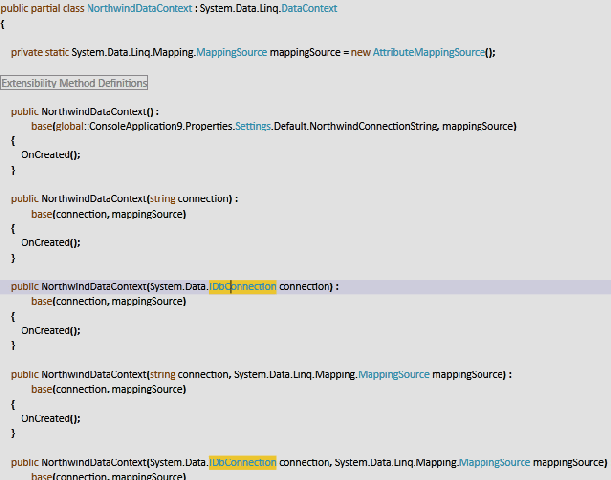Click the connection parameter after the highlighted IDbConnection on the selected line

pyautogui.click(x=305, y=287)
